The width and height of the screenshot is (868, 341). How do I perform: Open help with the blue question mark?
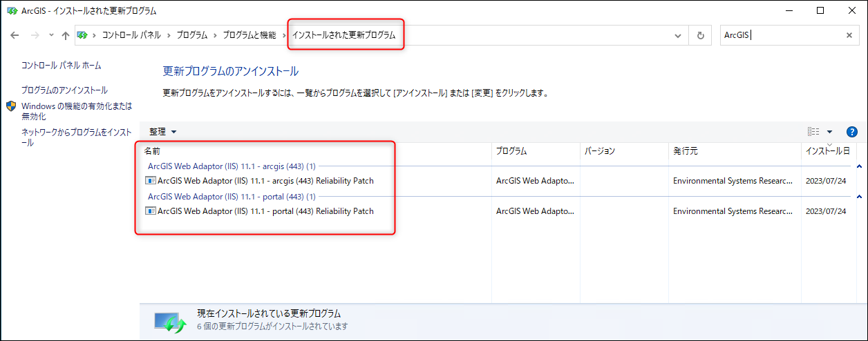click(x=851, y=132)
